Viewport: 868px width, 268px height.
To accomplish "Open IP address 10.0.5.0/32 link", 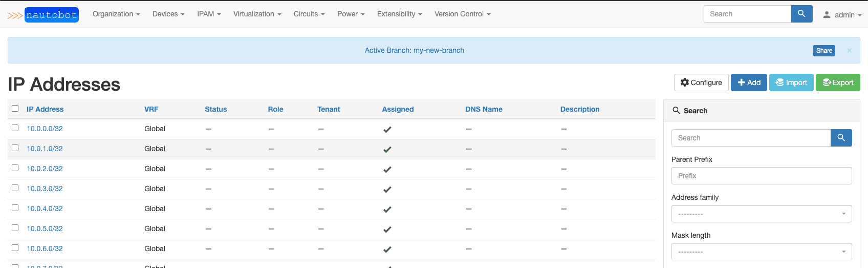I will [45, 229].
